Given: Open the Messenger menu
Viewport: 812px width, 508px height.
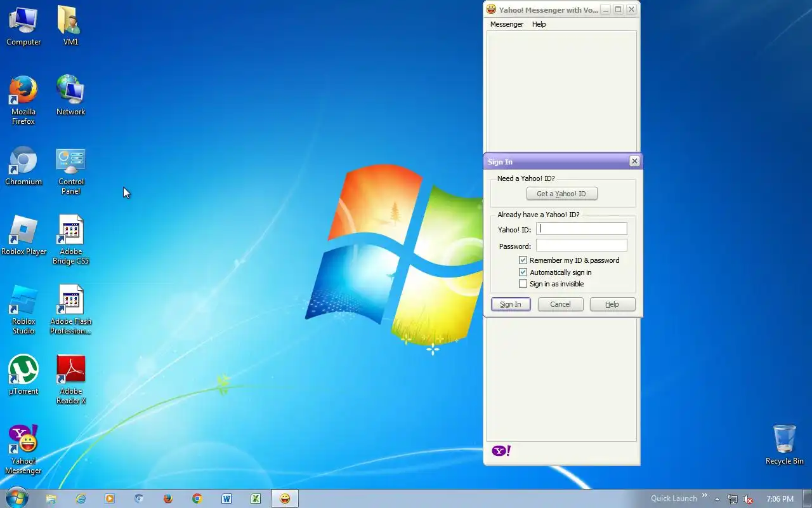Looking at the screenshot, I should (507, 24).
